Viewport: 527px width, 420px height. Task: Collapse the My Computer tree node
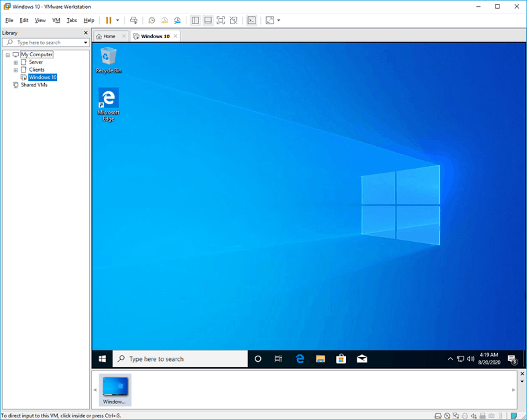click(8, 55)
